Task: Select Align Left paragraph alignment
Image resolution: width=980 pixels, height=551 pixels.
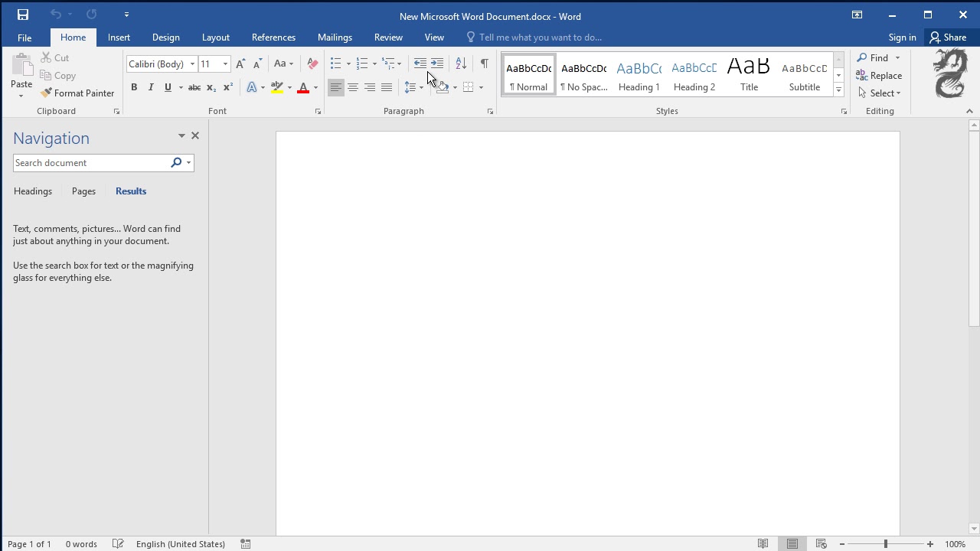Action: click(x=336, y=87)
